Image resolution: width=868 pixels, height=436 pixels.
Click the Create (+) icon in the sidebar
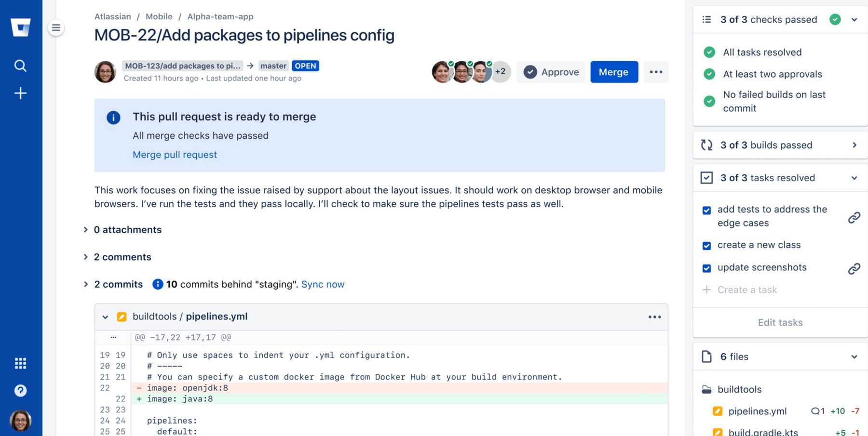pos(20,93)
